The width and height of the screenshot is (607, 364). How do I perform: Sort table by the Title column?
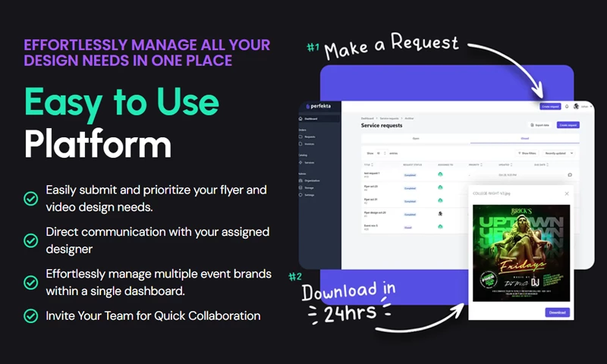[x=368, y=164]
